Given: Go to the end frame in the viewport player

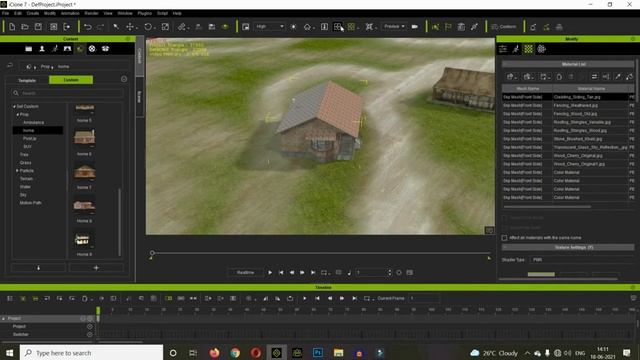Looking at the screenshot, I should coord(313,272).
